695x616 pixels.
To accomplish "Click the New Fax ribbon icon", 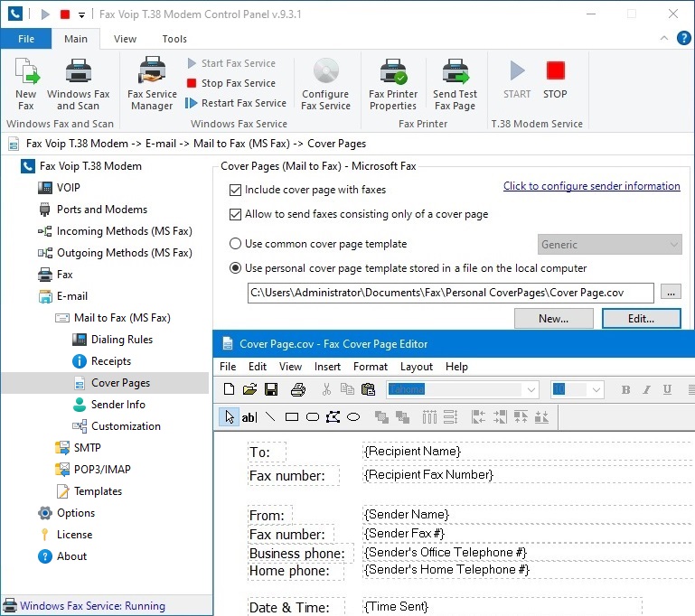I will 26,84.
